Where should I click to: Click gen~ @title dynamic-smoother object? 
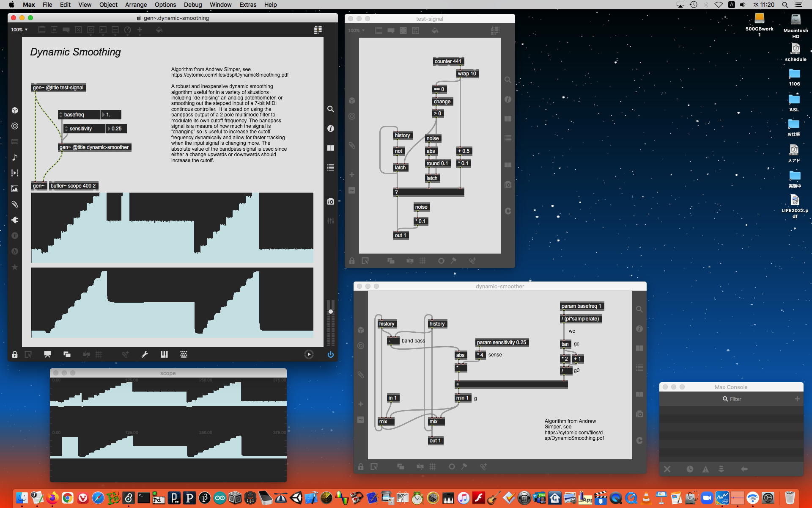tap(94, 147)
